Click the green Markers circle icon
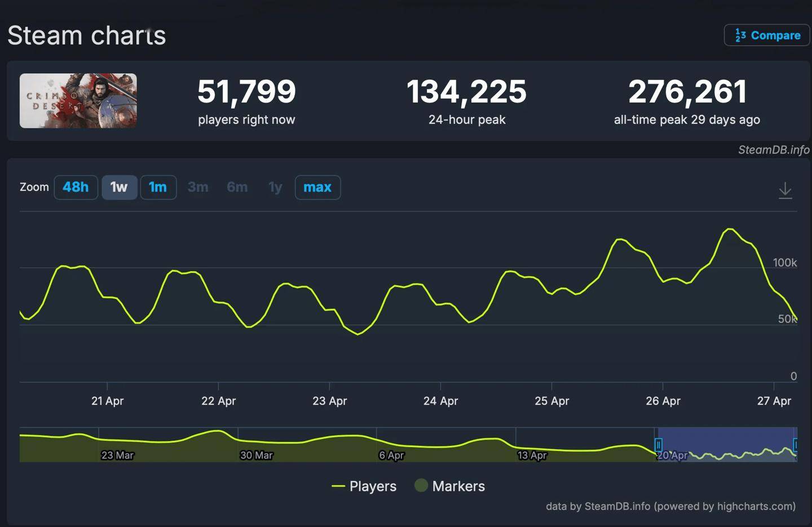Image resolution: width=812 pixels, height=527 pixels. pos(421,485)
